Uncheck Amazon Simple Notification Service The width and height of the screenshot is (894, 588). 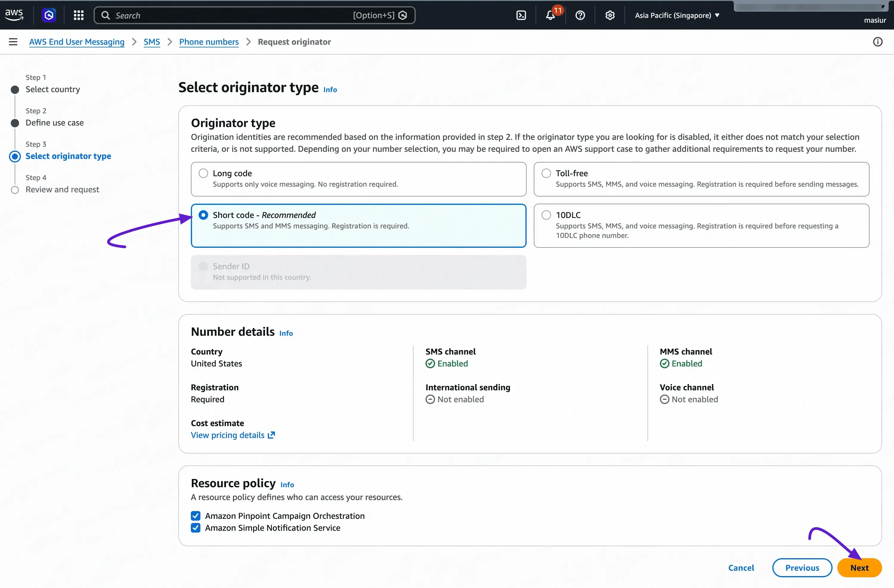(x=196, y=527)
